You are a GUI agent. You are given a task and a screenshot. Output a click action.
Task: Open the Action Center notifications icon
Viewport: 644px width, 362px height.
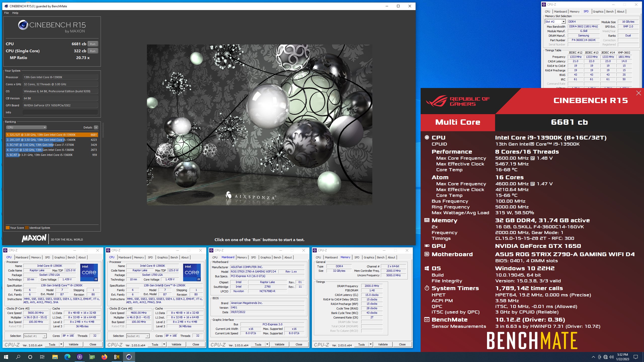636,357
